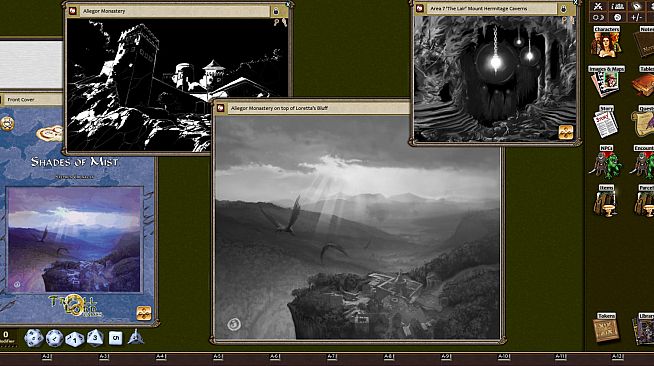Select the A-5 hotkey slot

coord(218,357)
